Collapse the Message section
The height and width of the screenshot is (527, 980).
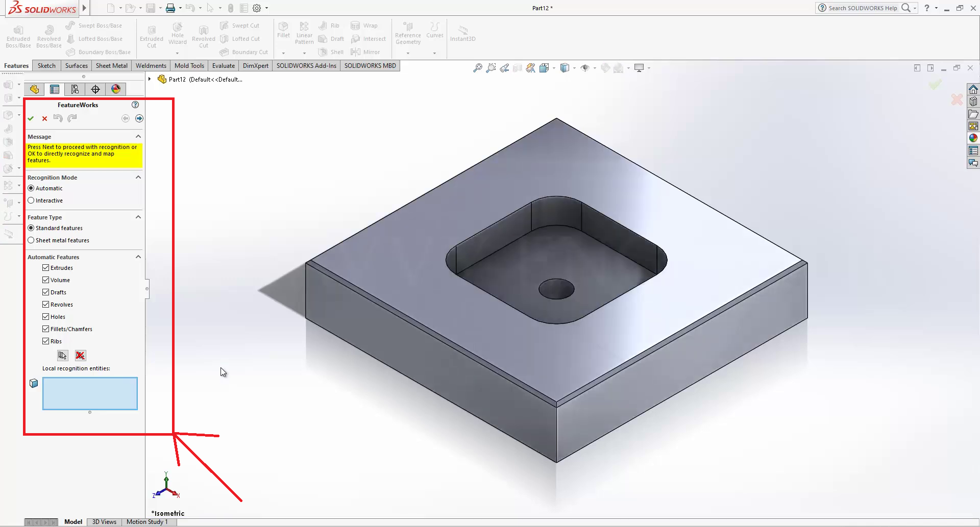click(x=138, y=137)
